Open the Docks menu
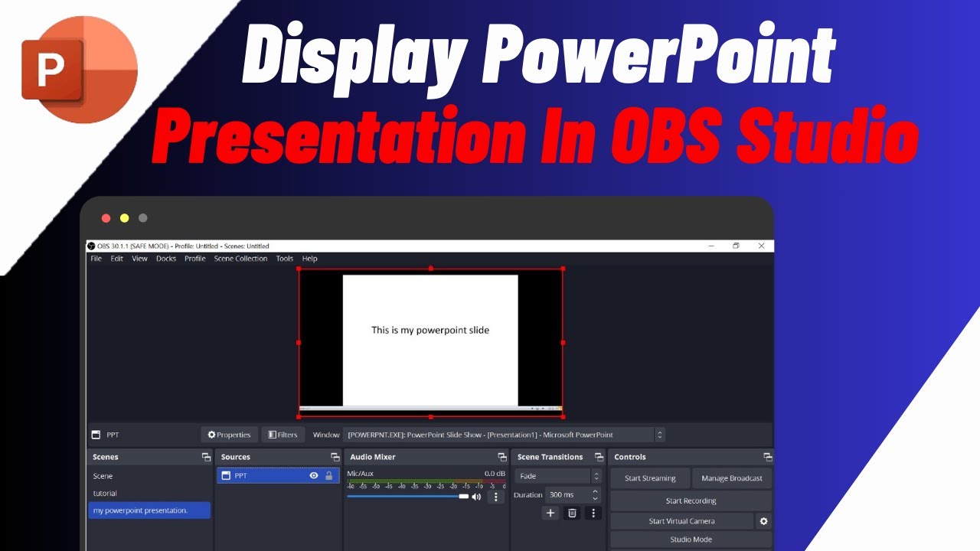The width and height of the screenshot is (980, 551). click(x=166, y=259)
